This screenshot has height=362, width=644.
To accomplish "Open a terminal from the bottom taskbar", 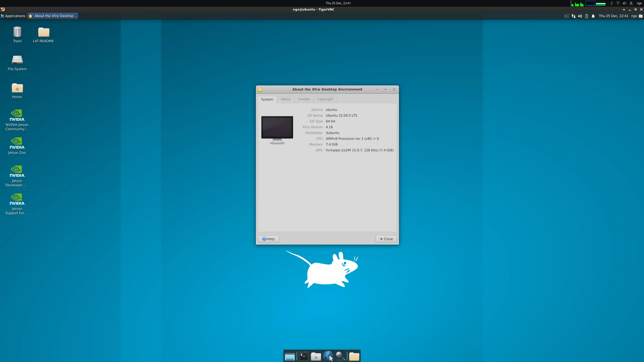I will coord(303,356).
